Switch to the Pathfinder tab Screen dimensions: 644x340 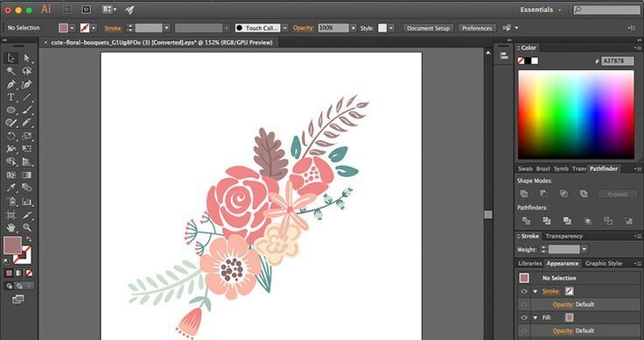tap(604, 168)
